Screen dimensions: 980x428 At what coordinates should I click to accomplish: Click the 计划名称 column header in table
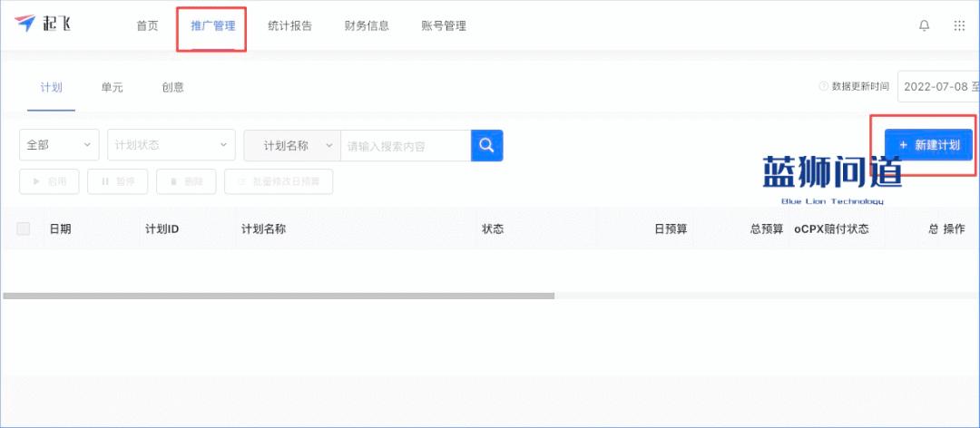264,229
